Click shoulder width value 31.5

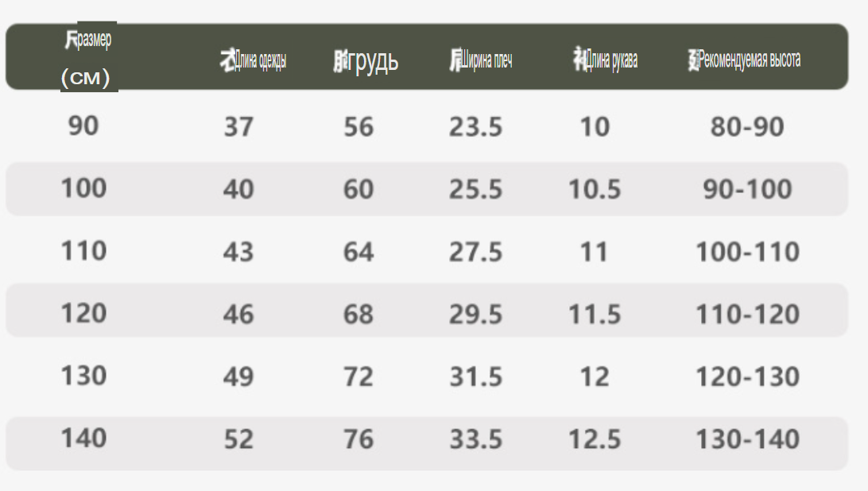475,377
